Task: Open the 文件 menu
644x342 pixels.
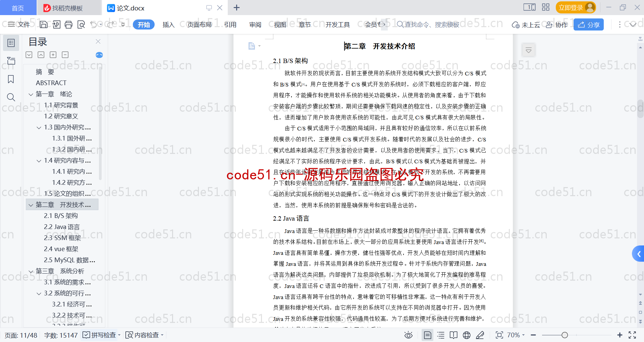Action: 19,24
